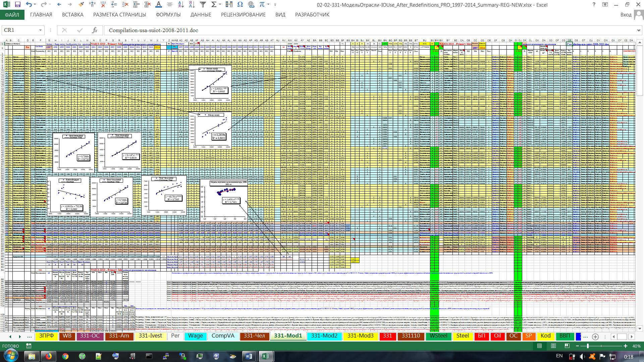644x362 pixels.
Task: Switch to the 331-Mod2 sheet tab
Action: pyautogui.click(x=324, y=336)
